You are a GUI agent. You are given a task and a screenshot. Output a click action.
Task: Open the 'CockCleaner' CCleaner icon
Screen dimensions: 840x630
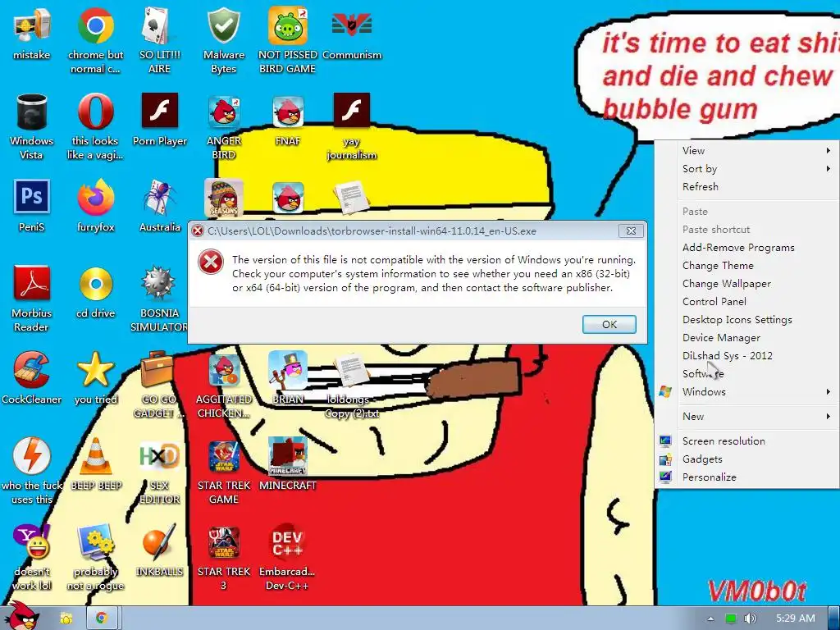[32, 377]
